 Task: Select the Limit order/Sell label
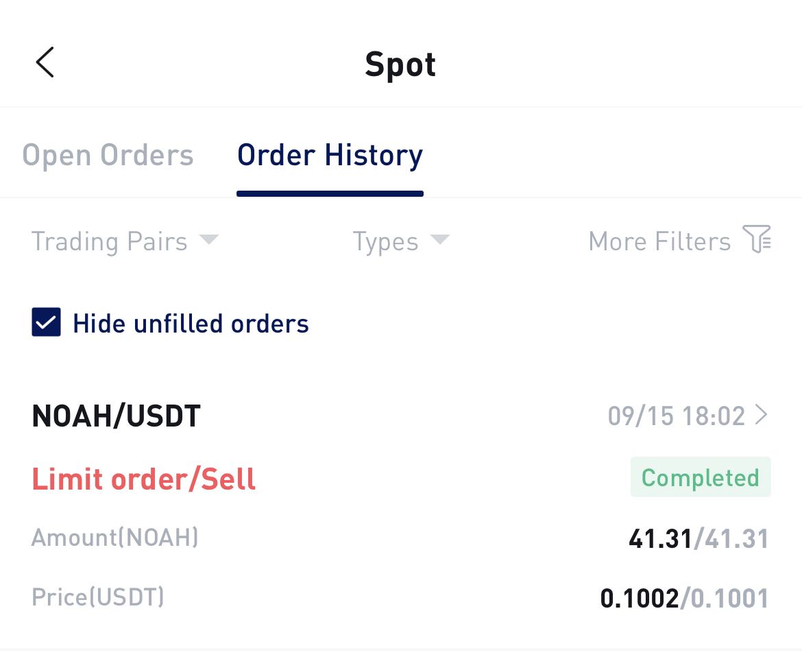[143, 479]
